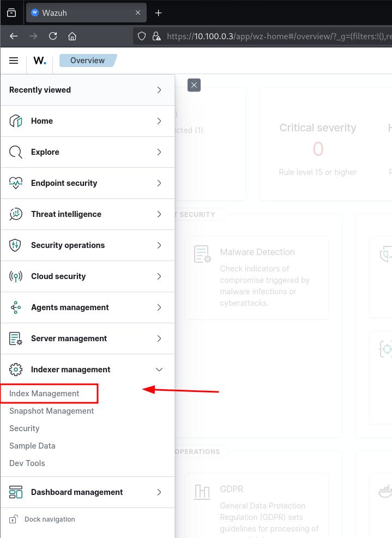Click the Agents management nodes icon
Screen dimensions: 392x538
[x=16, y=307]
